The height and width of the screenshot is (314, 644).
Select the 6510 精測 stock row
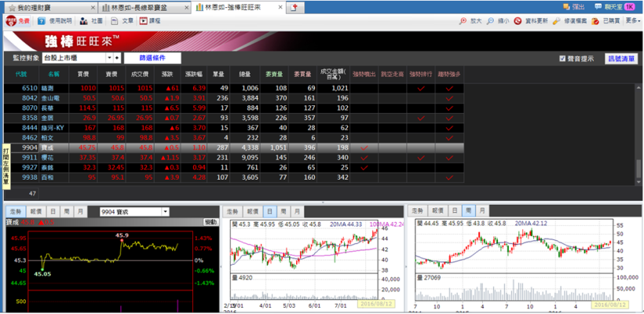(234, 88)
